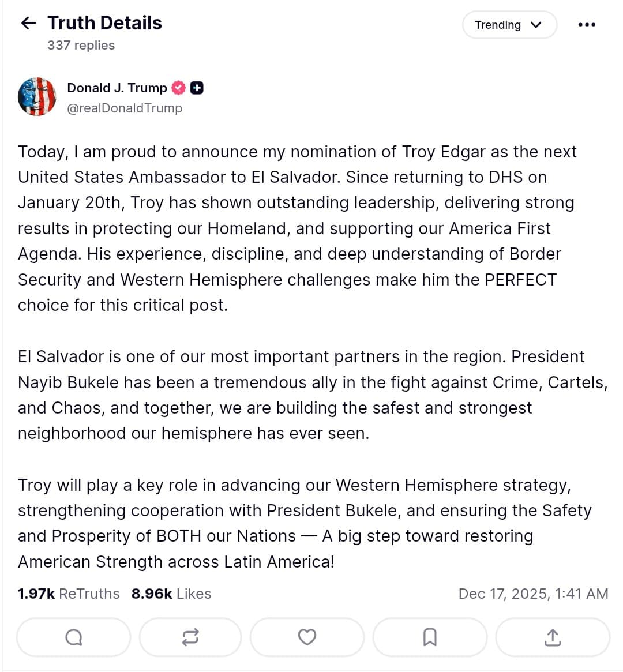Open the three-dot options menu

coord(586,24)
